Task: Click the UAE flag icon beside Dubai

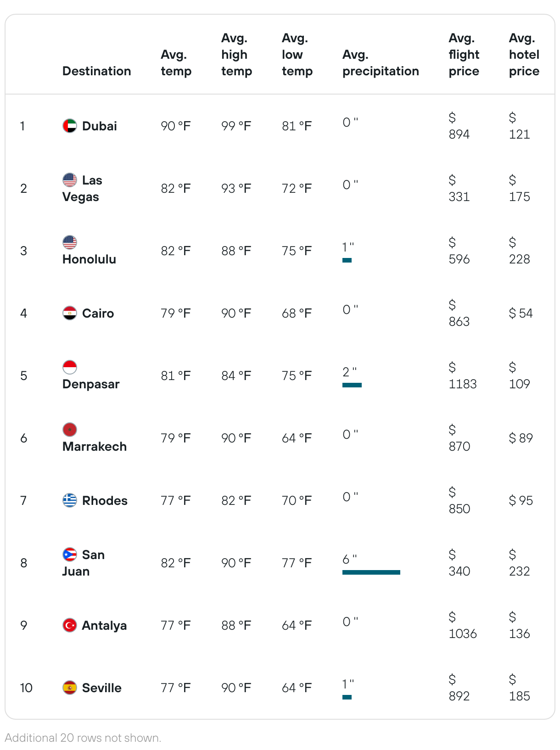Action: (70, 126)
